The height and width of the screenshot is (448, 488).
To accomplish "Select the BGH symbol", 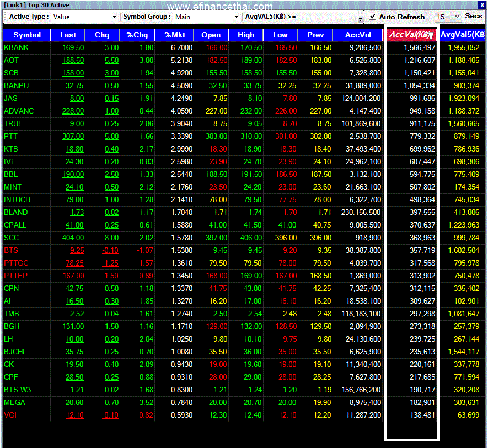I will (x=12, y=327).
